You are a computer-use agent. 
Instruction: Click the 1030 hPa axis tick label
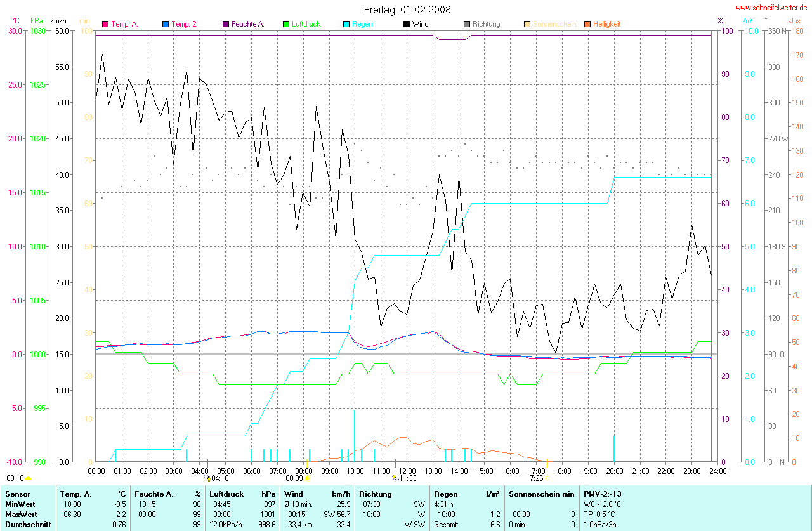tap(39, 31)
